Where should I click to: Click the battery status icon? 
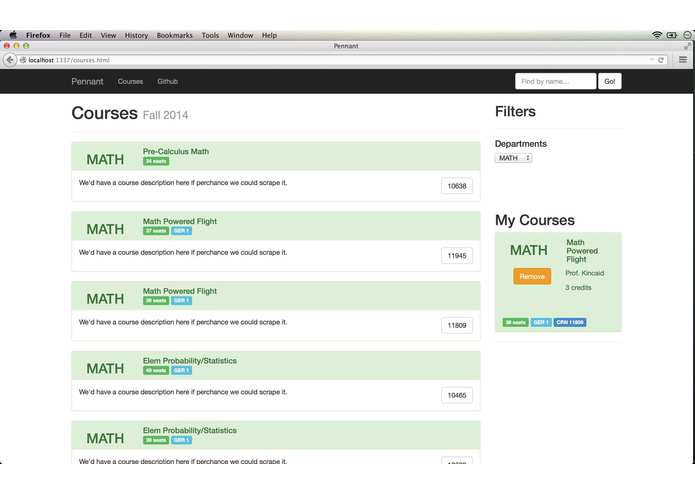coord(672,35)
